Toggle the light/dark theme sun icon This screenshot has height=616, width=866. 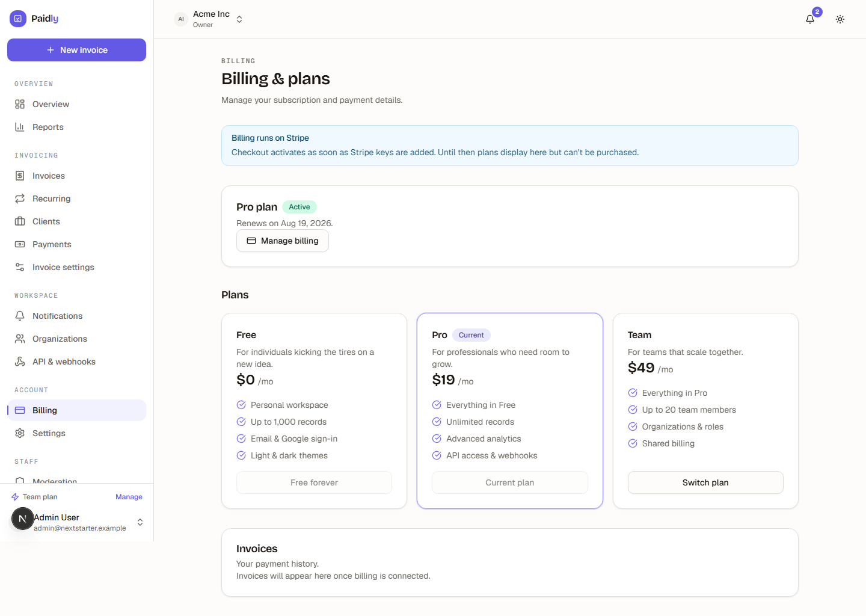pyautogui.click(x=840, y=19)
